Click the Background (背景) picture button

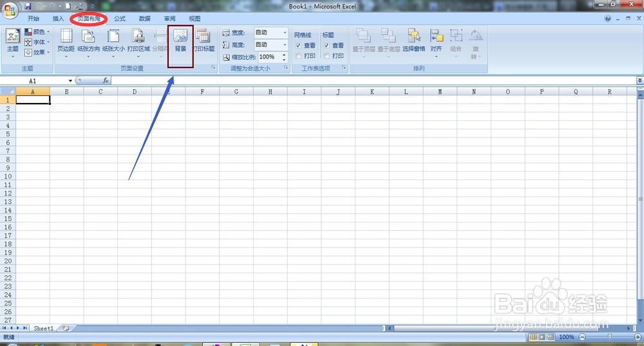(180, 41)
